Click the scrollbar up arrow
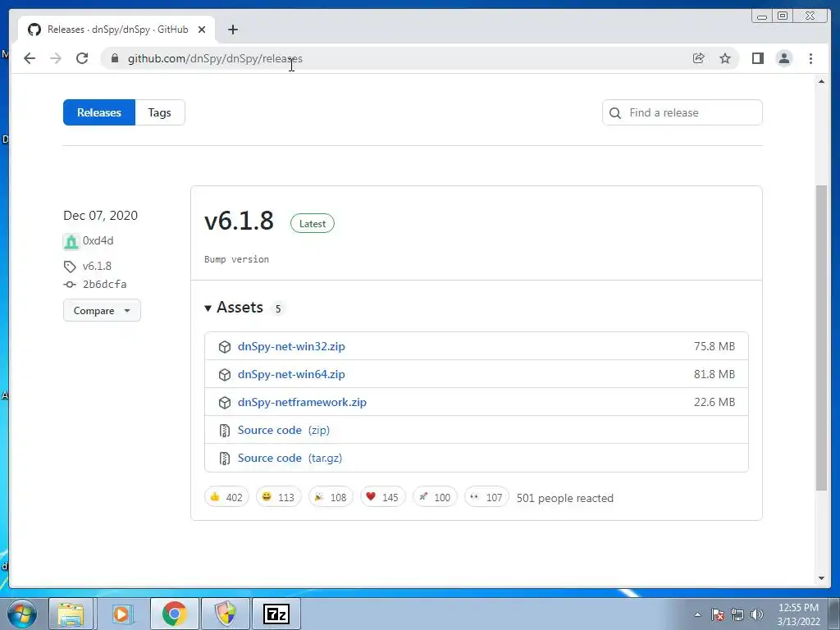Screen dimensions: 840x630 pos(821,81)
